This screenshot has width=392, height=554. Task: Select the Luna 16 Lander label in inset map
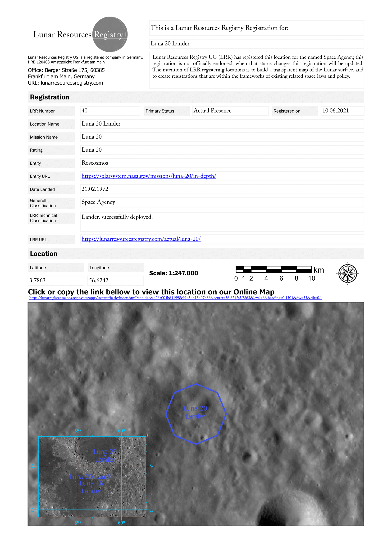91,487
